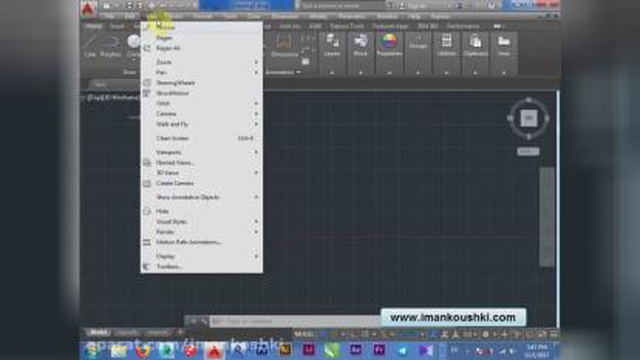This screenshot has height=360, width=640.
Task: Open Premiere Pro from the taskbar
Action: [x=379, y=350]
